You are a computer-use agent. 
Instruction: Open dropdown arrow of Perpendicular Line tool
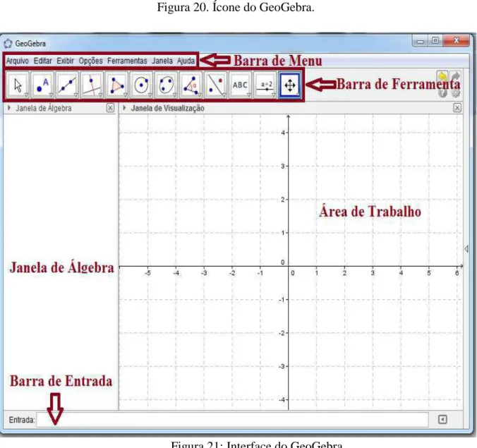100,95
